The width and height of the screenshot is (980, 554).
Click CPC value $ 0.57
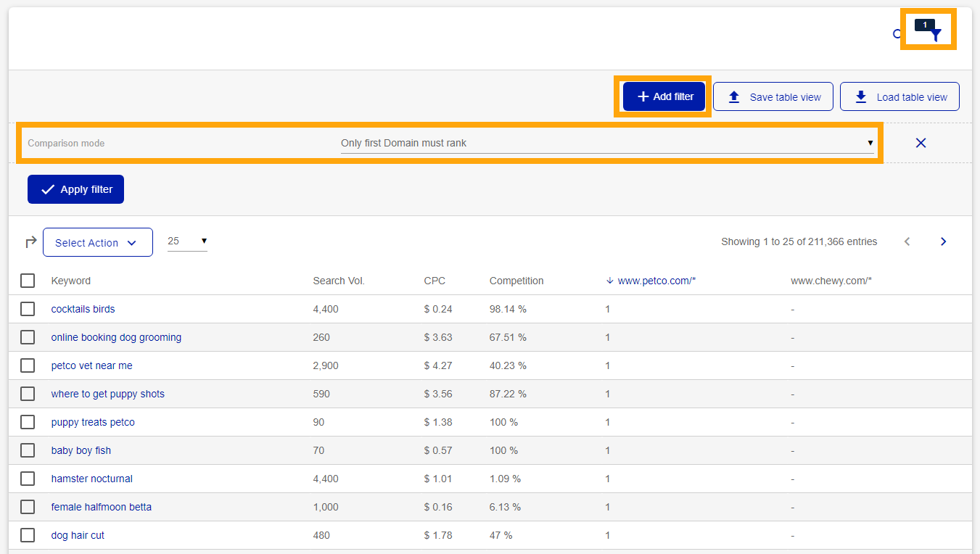[438, 450]
